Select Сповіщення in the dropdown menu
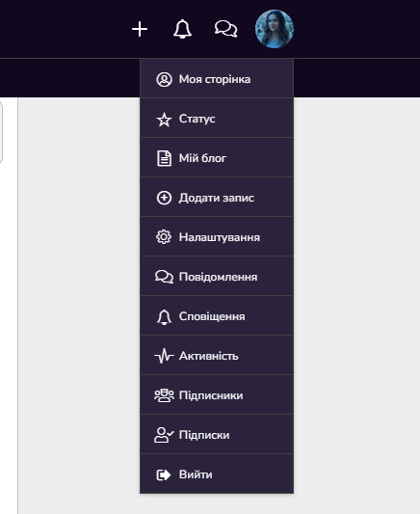Image resolution: width=420 pixels, height=514 pixels. click(217, 316)
